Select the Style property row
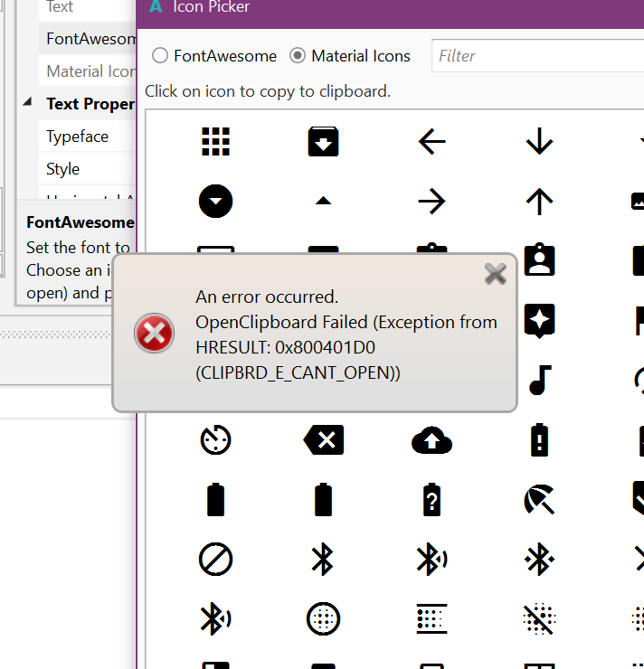The height and width of the screenshot is (669, 644). (87, 169)
